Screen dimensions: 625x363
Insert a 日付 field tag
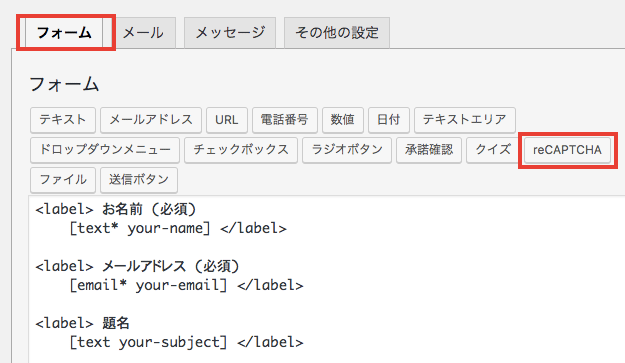(x=389, y=120)
